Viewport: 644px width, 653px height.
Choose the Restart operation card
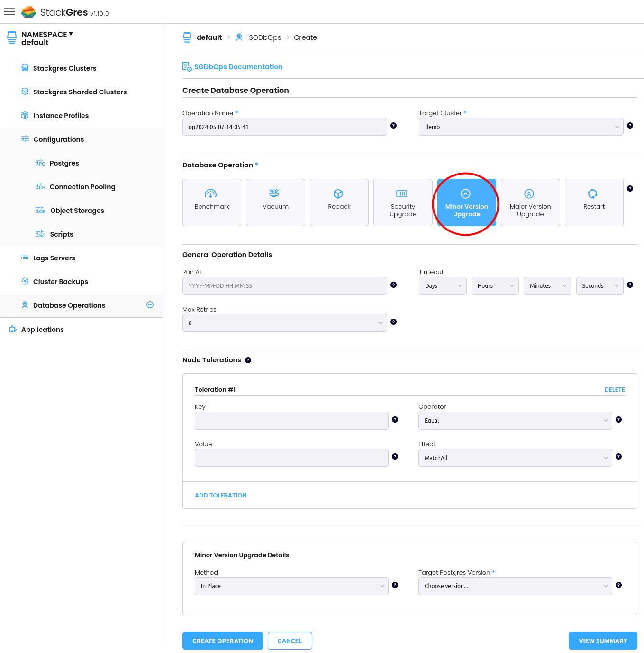594,202
